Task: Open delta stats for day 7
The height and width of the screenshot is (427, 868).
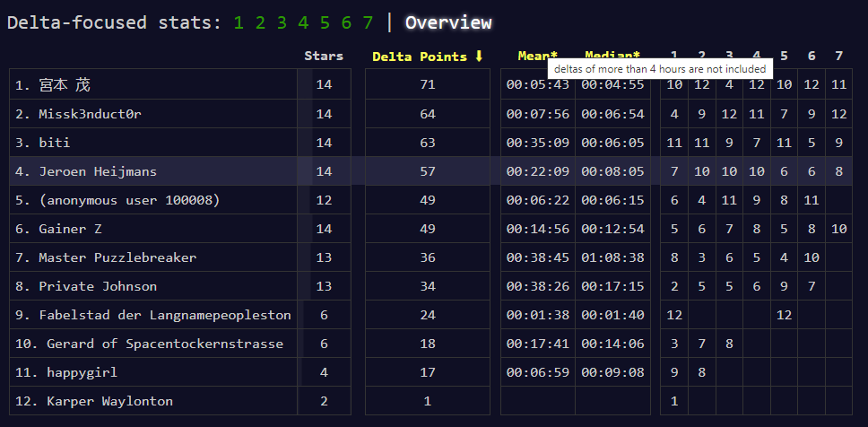Action: tap(368, 22)
